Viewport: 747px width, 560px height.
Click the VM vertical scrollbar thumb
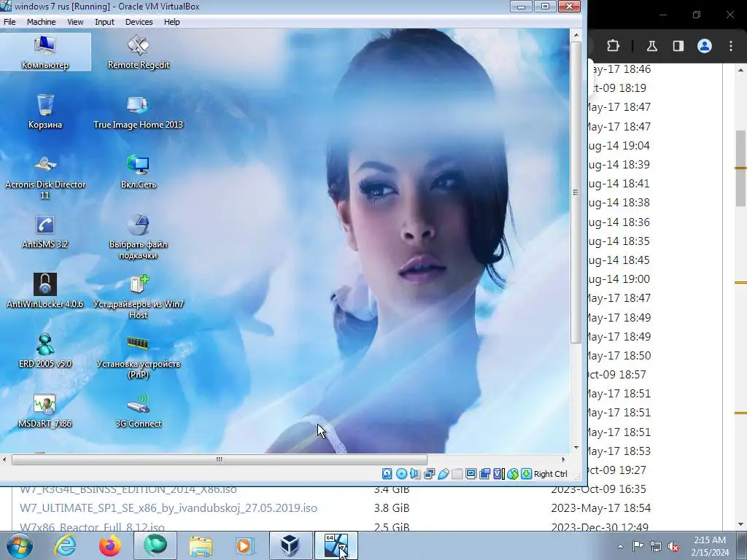(x=576, y=192)
